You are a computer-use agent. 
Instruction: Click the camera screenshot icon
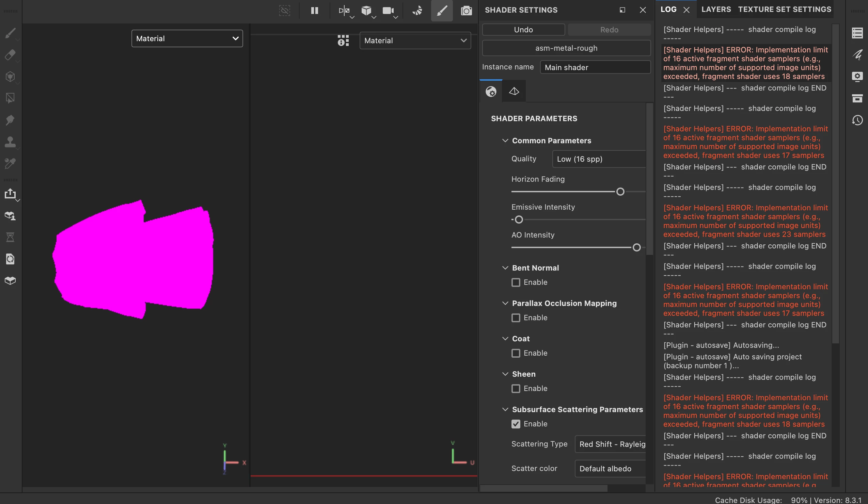tap(466, 11)
